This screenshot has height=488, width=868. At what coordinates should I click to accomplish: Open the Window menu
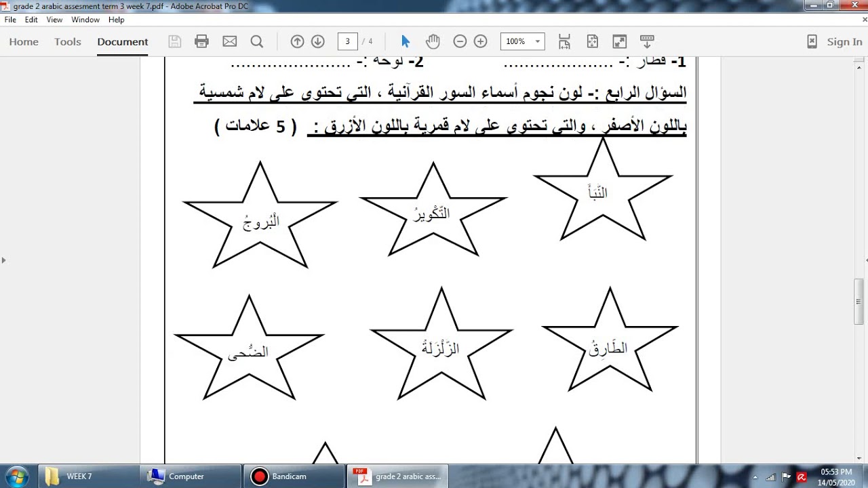(85, 20)
